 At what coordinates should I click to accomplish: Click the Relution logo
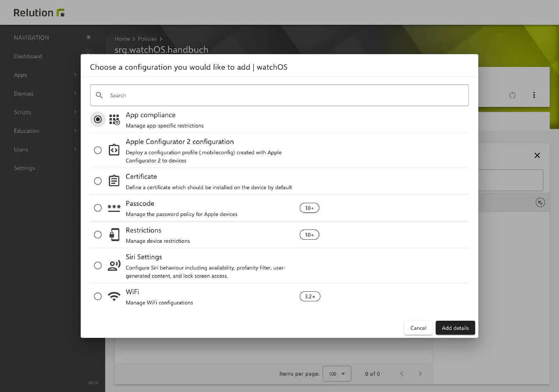pos(39,13)
